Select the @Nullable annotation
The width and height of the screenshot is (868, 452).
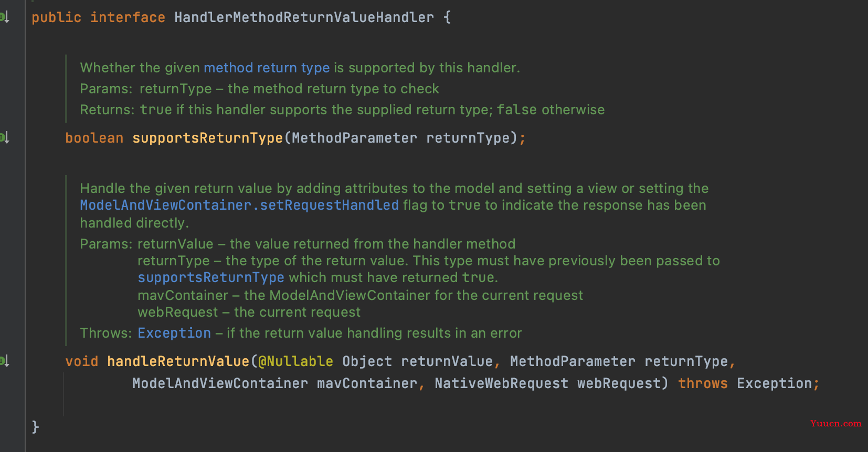pos(295,361)
